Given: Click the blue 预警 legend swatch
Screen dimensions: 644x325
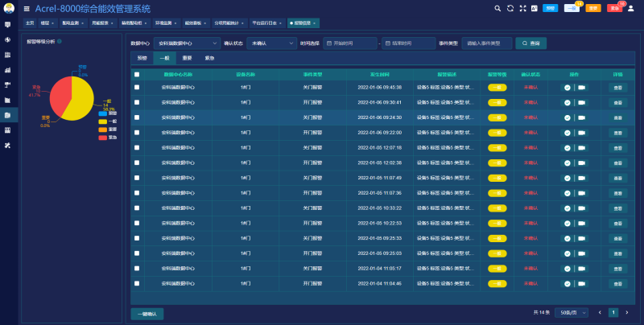Looking at the screenshot, I should [103, 113].
